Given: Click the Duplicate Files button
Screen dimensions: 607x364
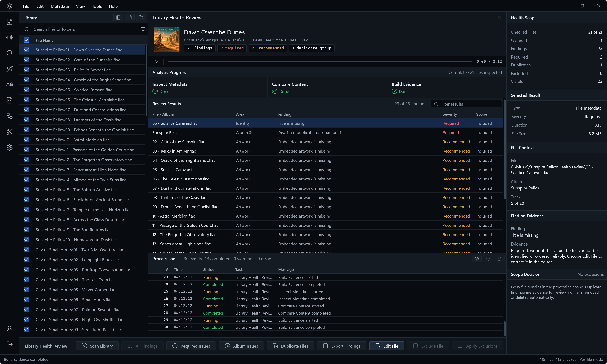Looking at the screenshot, I should point(290,346).
